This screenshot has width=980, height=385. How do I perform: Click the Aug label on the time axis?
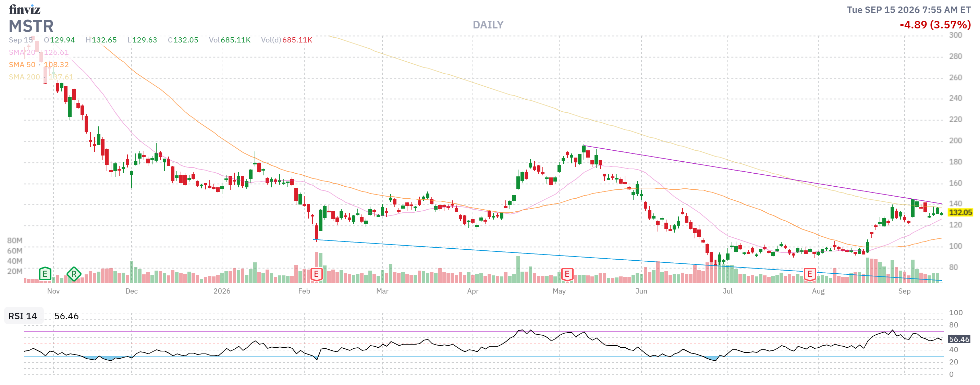point(818,291)
